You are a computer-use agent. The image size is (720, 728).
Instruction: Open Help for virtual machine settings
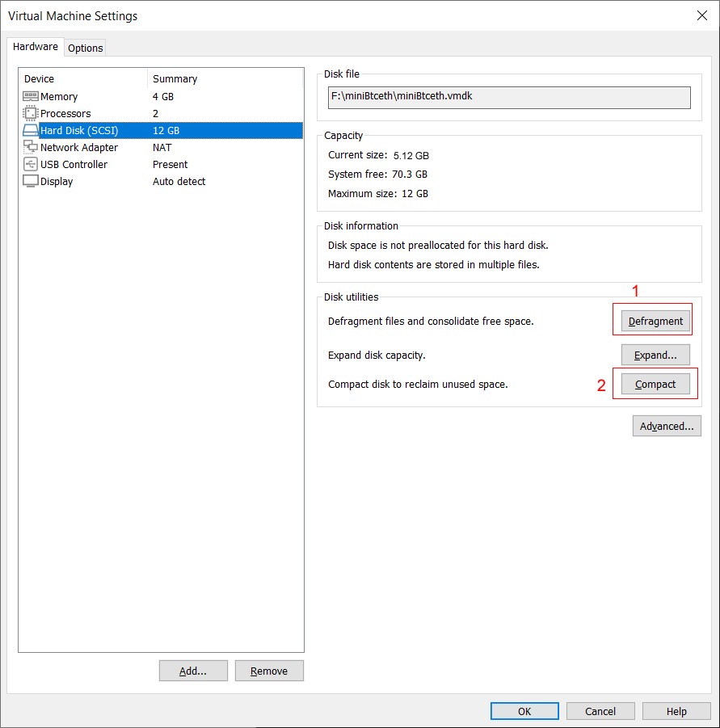pos(676,711)
